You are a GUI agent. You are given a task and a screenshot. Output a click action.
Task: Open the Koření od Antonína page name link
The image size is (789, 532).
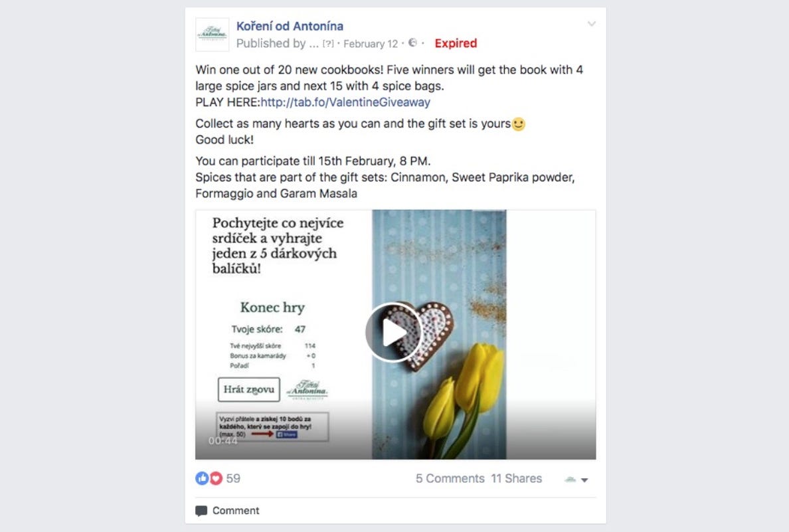coord(290,26)
